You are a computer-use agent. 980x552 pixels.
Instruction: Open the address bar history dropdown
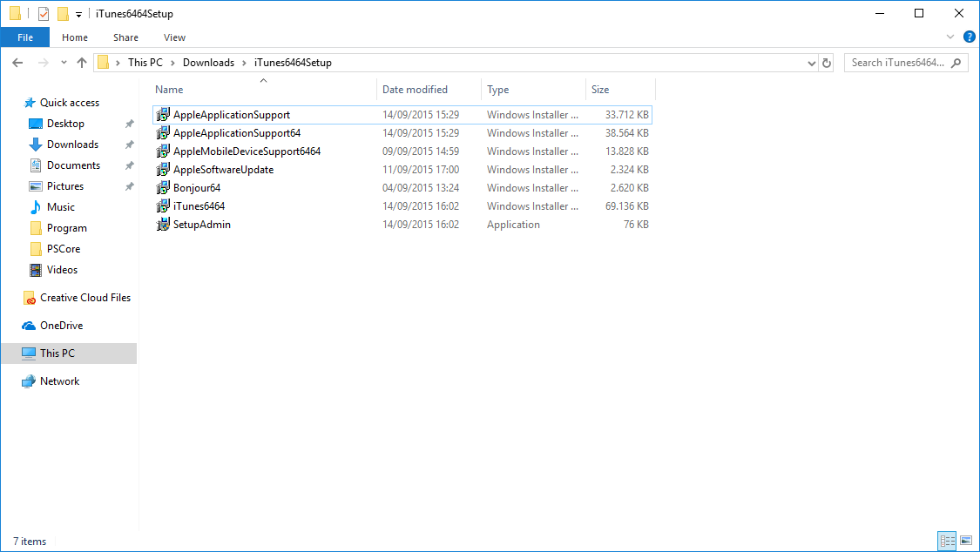tap(811, 63)
